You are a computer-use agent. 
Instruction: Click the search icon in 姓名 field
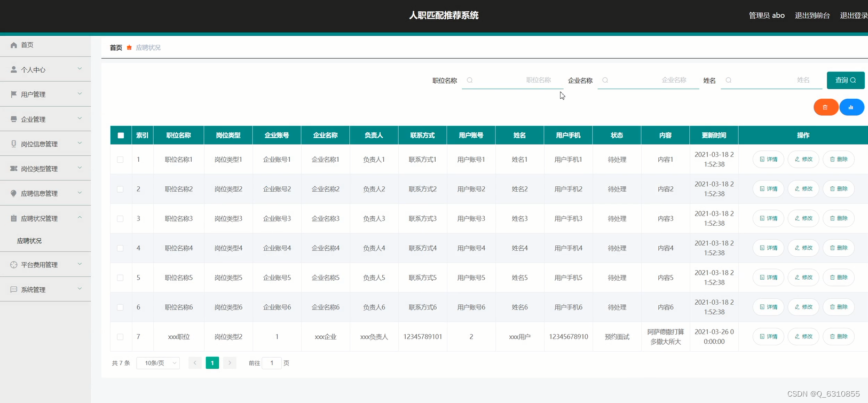[x=728, y=80]
